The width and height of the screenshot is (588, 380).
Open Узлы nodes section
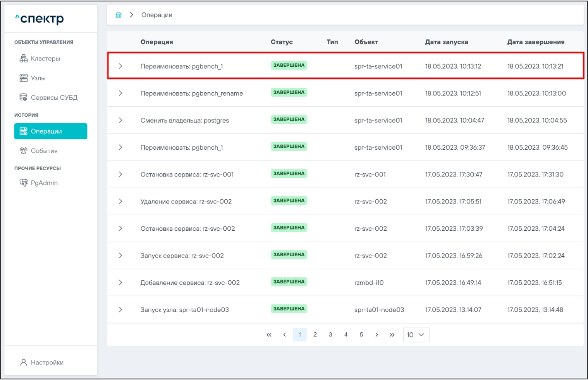(x=38, y=78)
